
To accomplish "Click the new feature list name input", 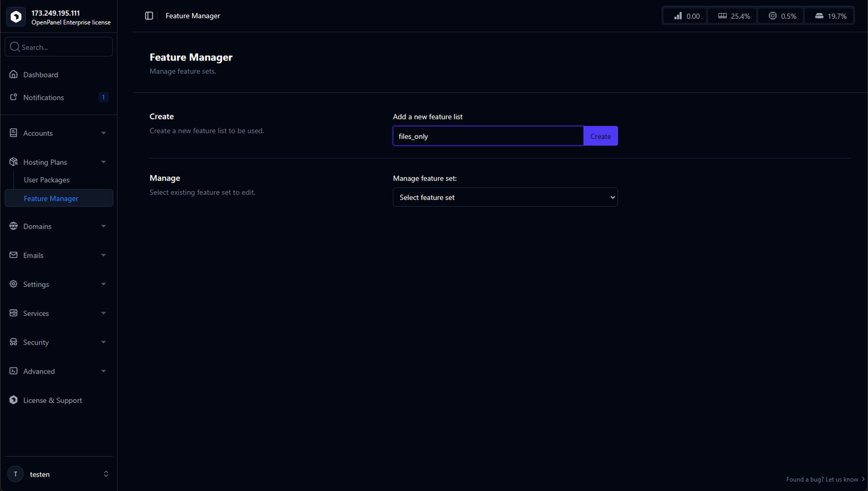I will 488,136.
